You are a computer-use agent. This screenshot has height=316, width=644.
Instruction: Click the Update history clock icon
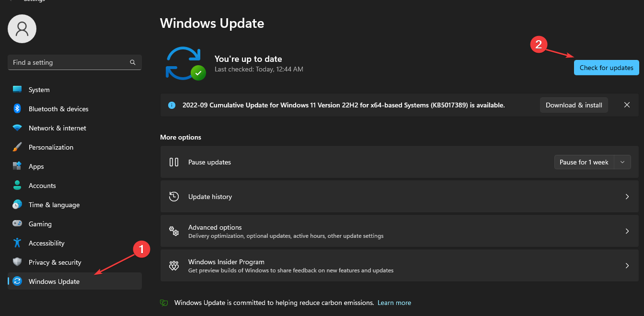tap(174, 197)
